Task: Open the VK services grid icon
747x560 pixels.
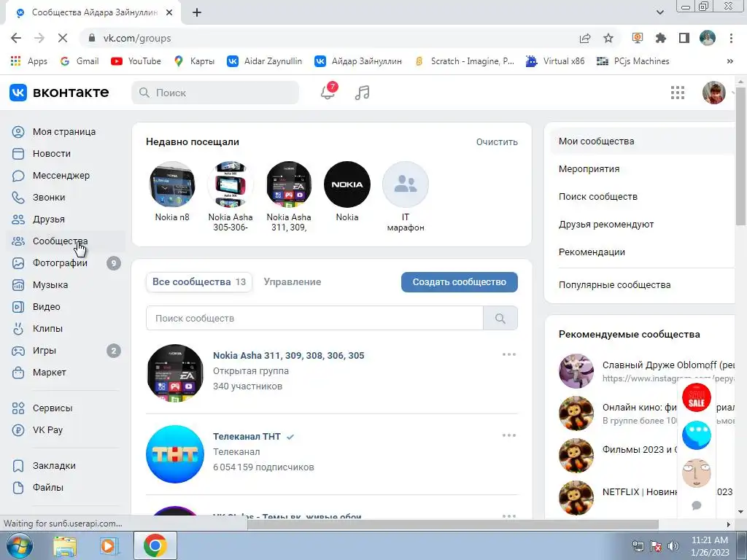Action: [678, 93]
